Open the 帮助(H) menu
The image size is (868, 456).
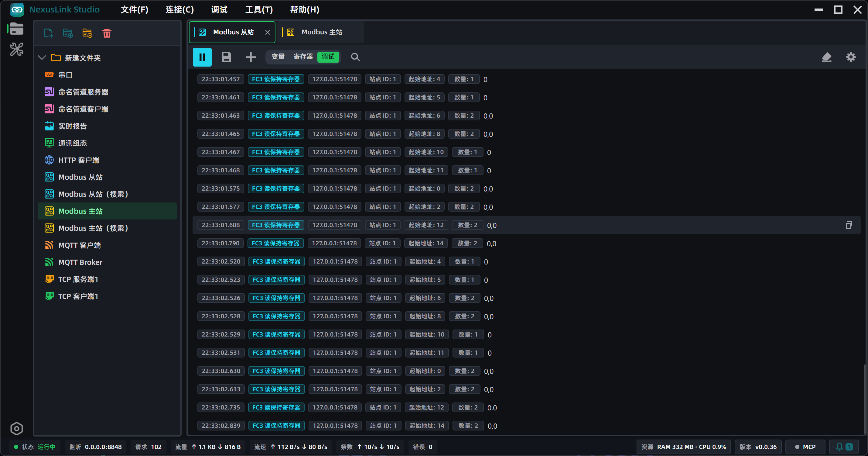(x=305, y=9)
